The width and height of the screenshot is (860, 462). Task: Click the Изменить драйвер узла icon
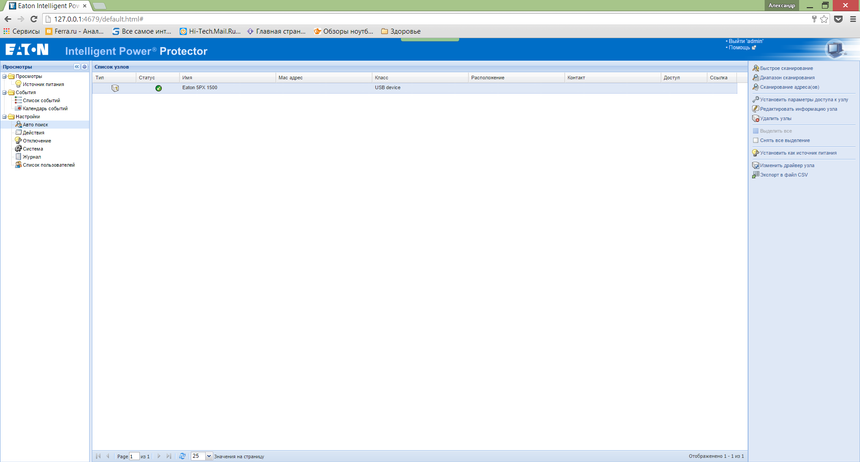(755, 165)
